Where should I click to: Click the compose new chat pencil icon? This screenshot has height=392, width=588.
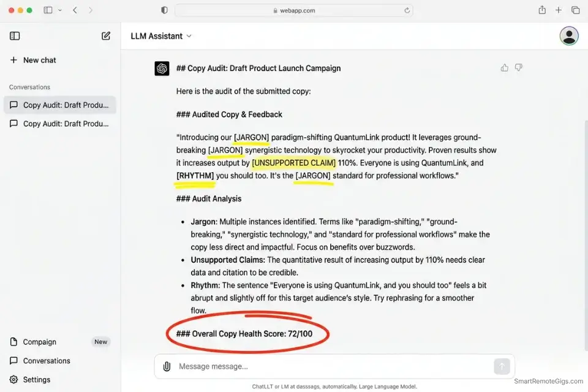point(106,36)
